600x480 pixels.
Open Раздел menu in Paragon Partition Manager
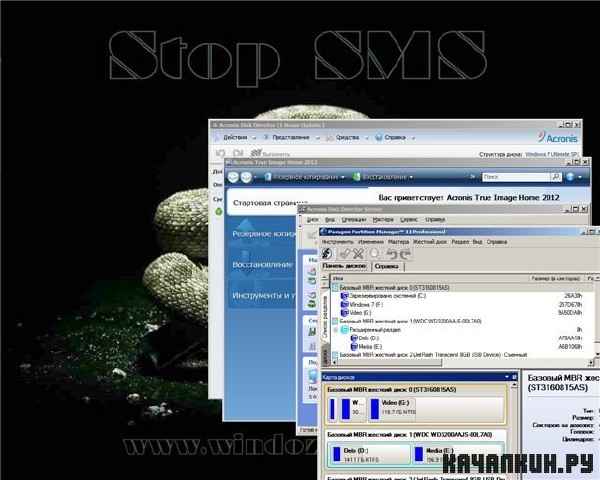point(460,242)
